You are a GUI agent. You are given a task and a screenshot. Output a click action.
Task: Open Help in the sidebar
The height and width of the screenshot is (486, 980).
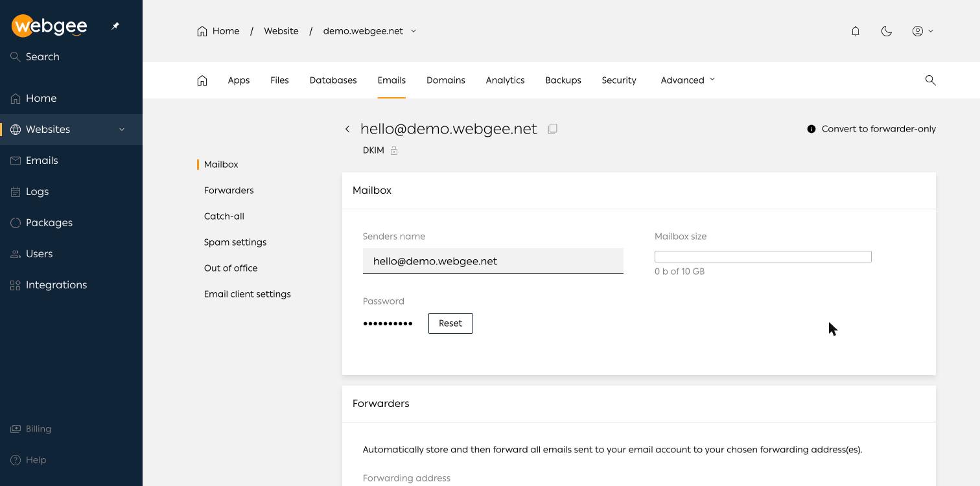(x=71, y=460)
